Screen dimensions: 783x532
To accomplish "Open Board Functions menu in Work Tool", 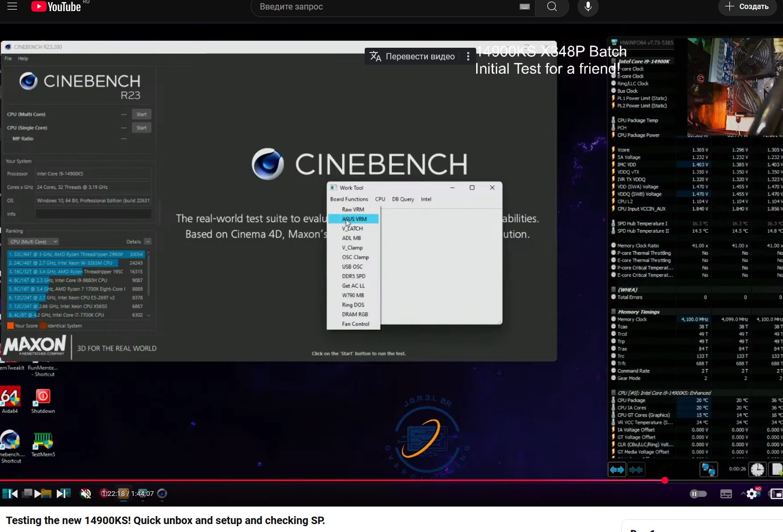I will (349, 199).
